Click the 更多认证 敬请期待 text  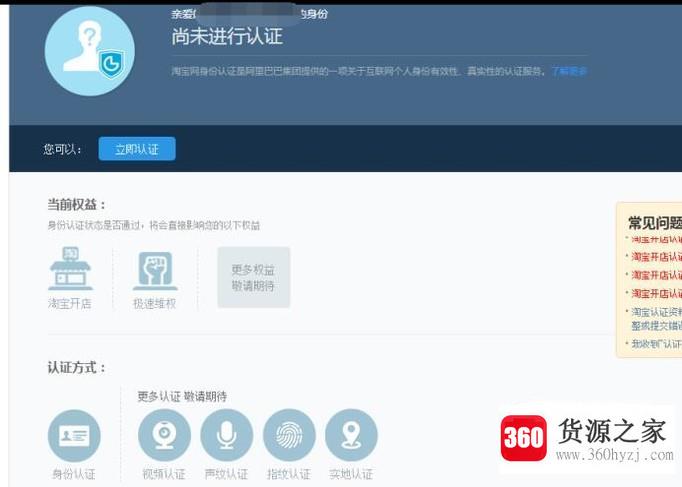pos(182,396)
